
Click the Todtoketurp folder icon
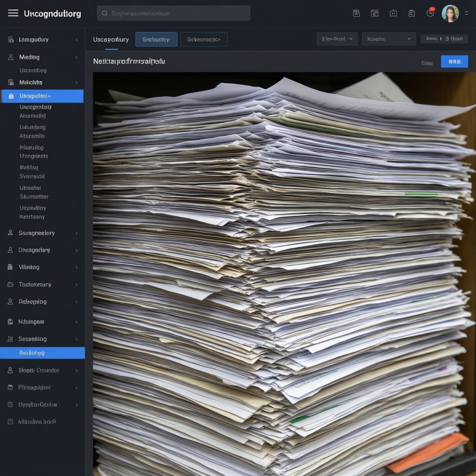coord(10,285)
